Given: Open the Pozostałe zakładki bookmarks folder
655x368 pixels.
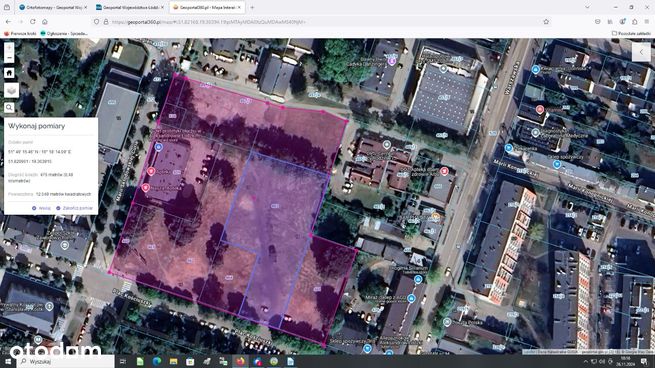Looking at the screenshot, I should click(x=631, y=33).
